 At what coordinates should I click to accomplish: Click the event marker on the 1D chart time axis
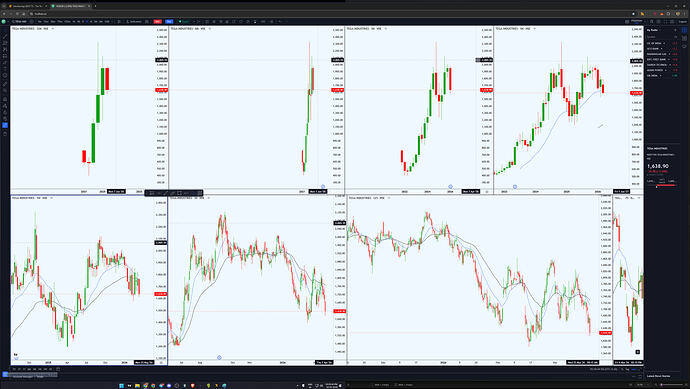coord(219,357)
